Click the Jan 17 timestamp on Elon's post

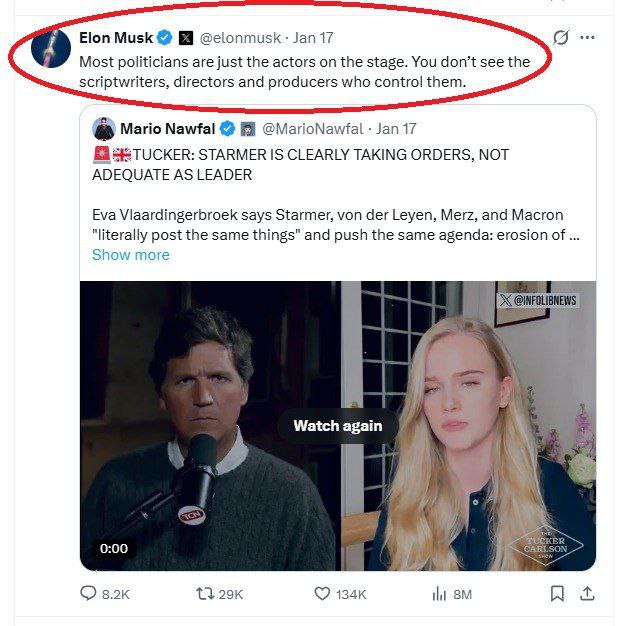(x=313, y=38)
